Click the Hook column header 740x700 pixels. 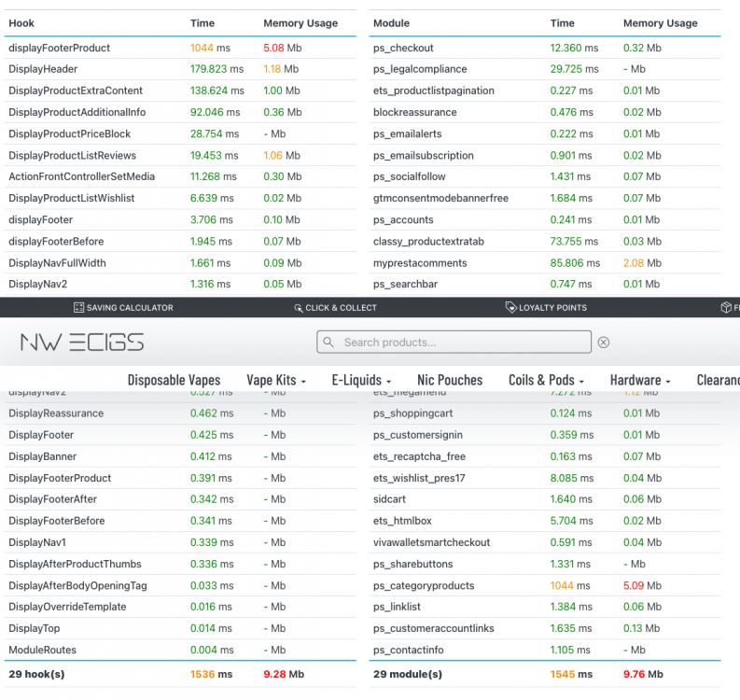point(21,23)
